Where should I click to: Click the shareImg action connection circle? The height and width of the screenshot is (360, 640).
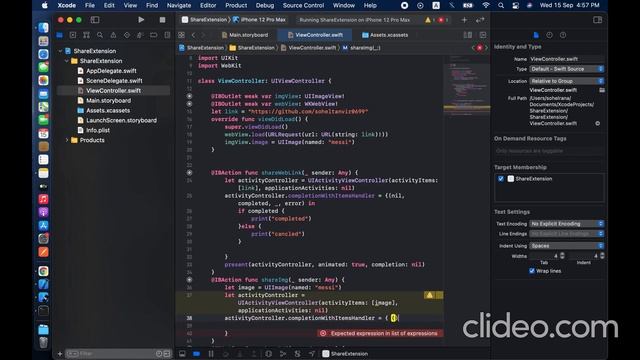189,280
